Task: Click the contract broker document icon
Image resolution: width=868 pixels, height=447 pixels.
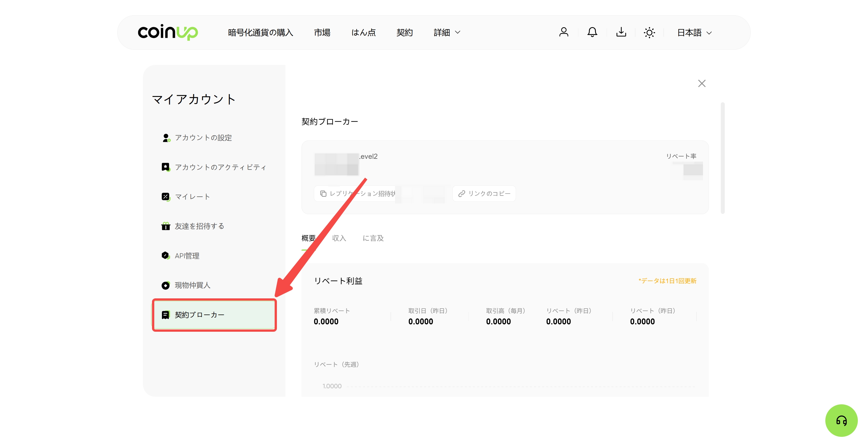Action: pyautogui.click(x=166, y=315)
